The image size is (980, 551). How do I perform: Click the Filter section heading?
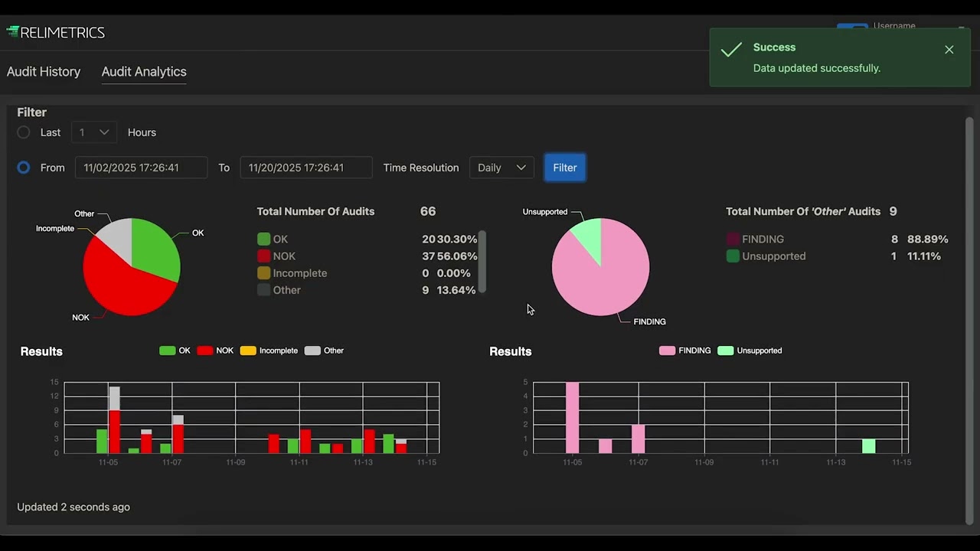click(32, 112)
